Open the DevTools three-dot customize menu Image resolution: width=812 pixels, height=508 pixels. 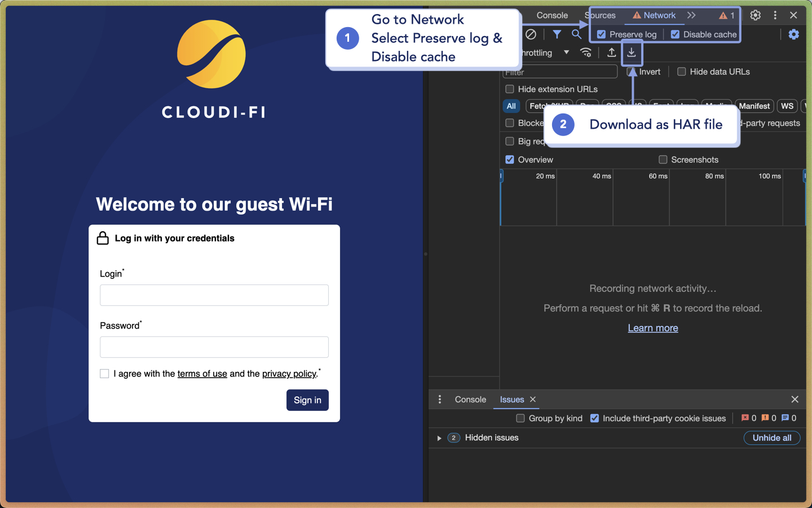tap(775, 15)
